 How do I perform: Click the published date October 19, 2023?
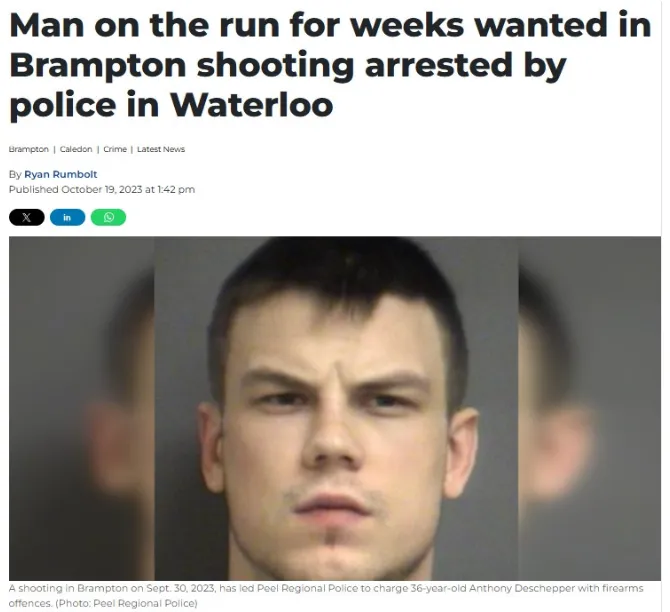pos(102,189)
